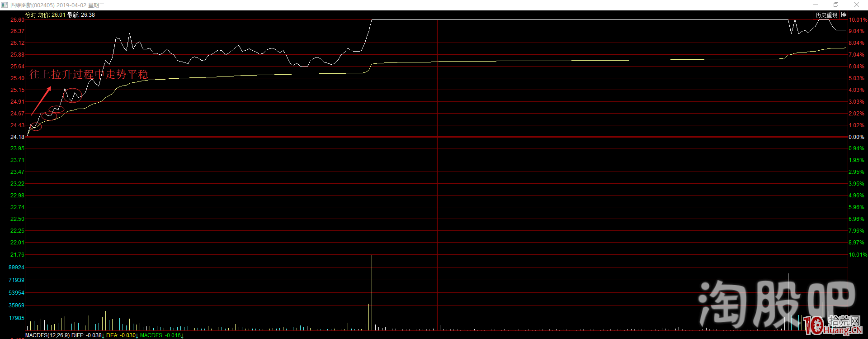Click the app icon in title bar
Viewport: 868px width, 339px height.
pyautogui.click(x=5, y=5)
